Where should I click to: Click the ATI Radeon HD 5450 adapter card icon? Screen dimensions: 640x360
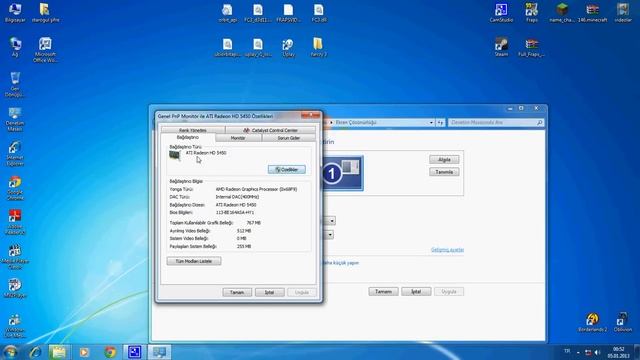[175, 156]
